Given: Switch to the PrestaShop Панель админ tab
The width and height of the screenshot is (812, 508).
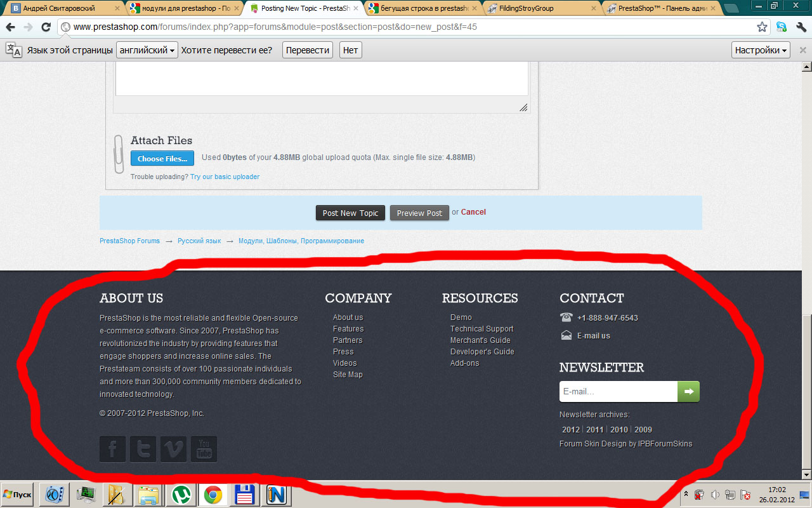Looking at the screenshot, I should (662, 8).
